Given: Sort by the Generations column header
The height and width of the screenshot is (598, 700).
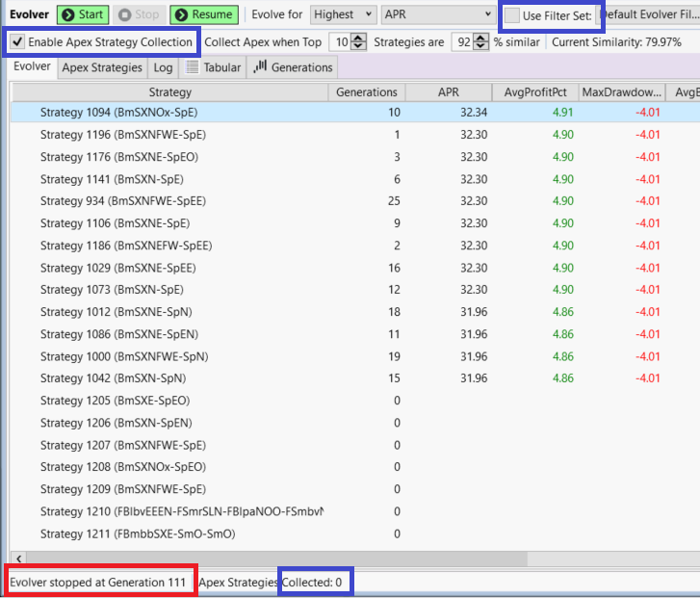Looking at the screenshot, I should tap(366, 92).
